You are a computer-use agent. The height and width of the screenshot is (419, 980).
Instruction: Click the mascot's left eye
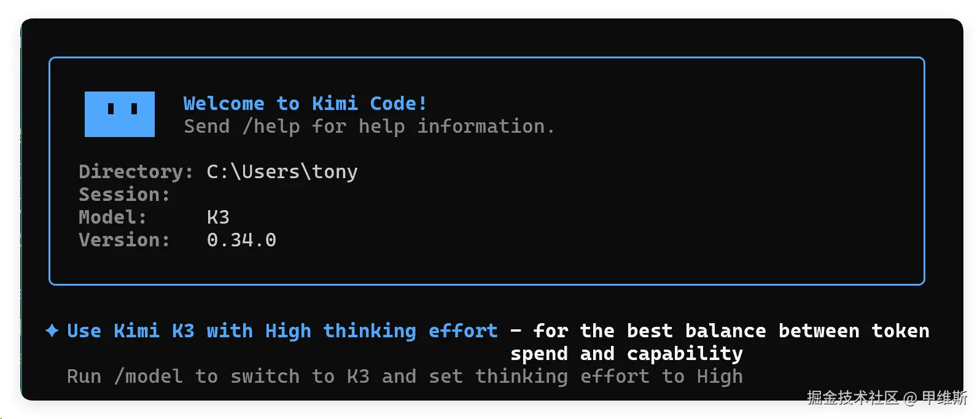[x=111, y=109]
